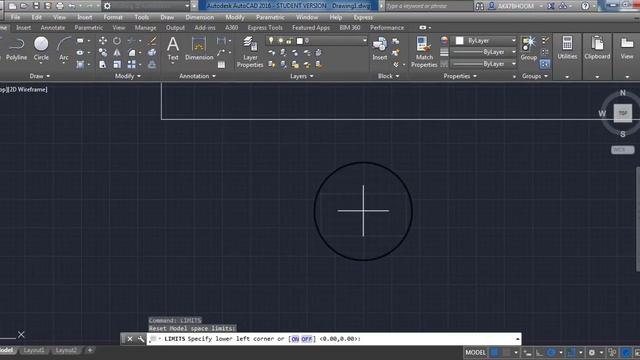
Task: Expand the Properties panel
Action: (x=460, y=76)
